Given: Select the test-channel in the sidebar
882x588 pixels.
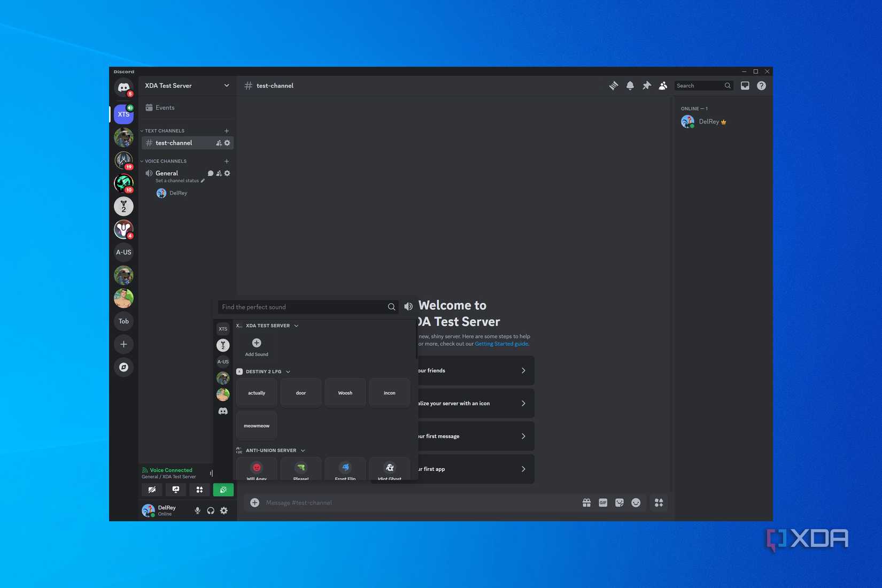Looking at the screenshot, I should click(173, 143).
